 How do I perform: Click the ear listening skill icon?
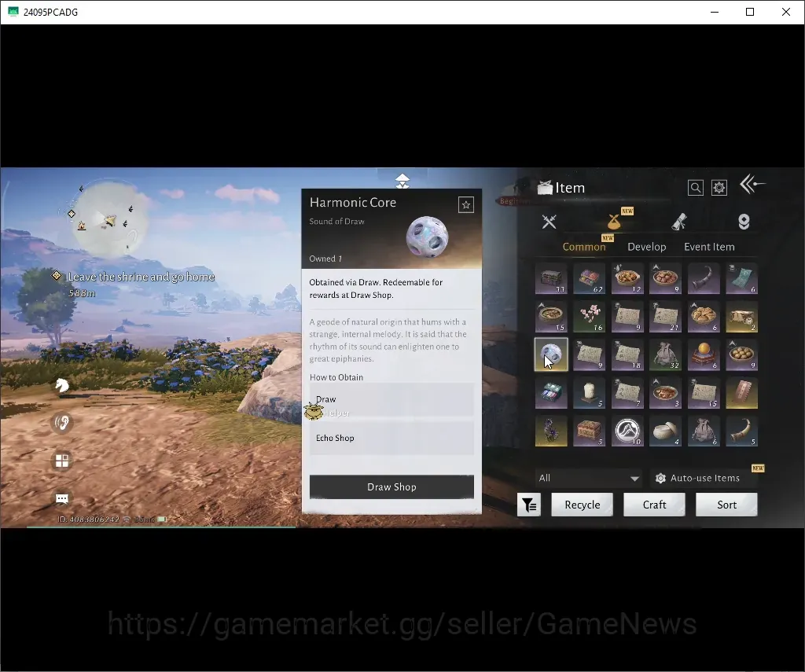pyautogui.click(x=62, y=423)
